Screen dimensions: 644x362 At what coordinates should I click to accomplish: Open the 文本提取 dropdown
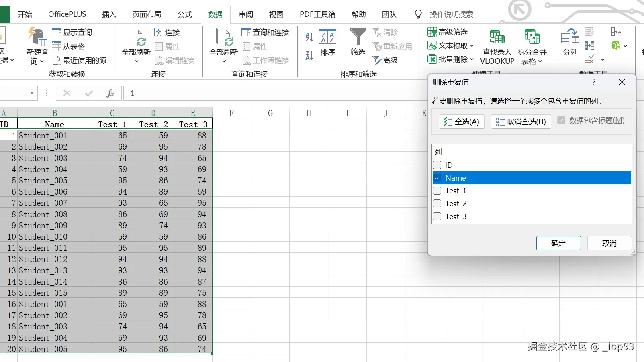[x=472, y=45]
